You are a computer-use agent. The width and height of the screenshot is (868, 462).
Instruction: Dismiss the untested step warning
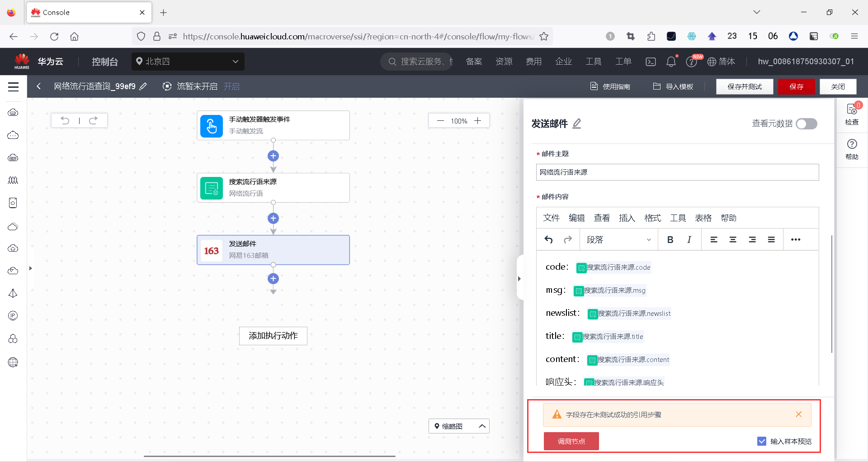tap(799, 414)
